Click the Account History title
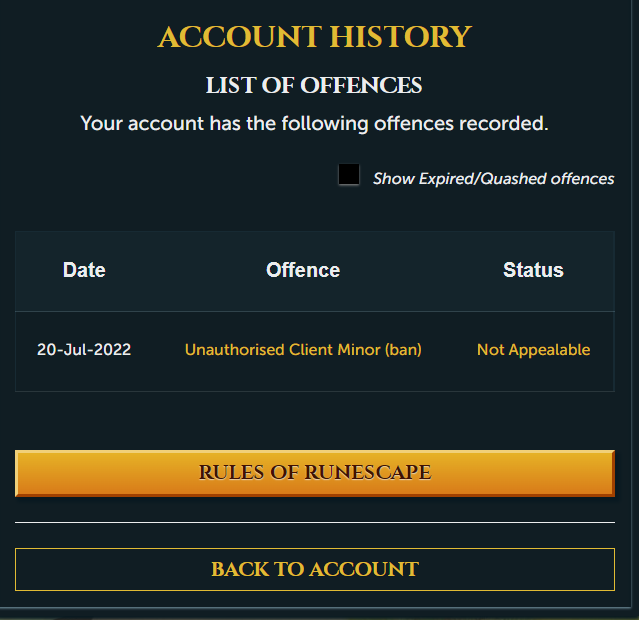Viewport: 639px width, 620px height. [x=315, y=37]
